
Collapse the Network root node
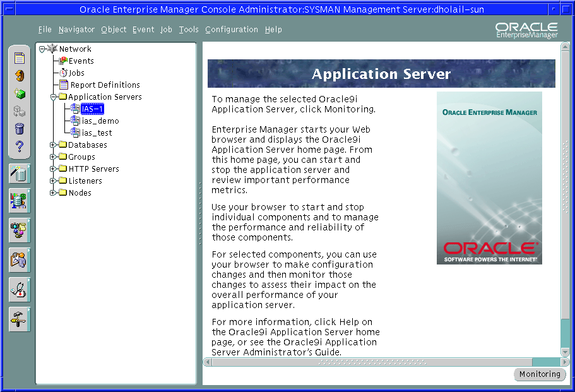[42, 49]
